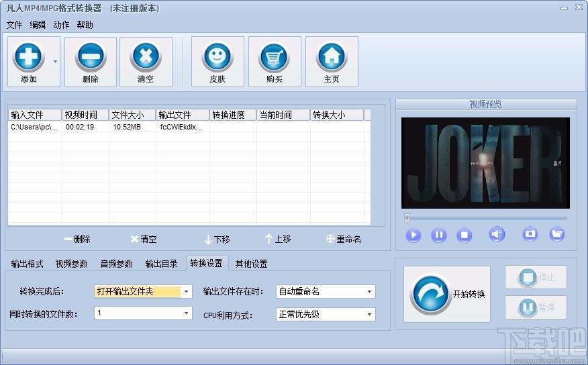Click the 转换大小 column header

(x=337, y=115)
